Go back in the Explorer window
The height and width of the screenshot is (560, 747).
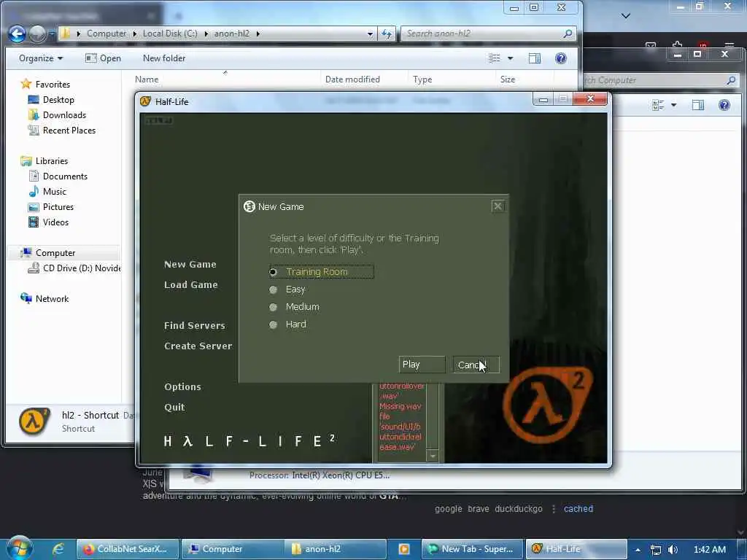coord(18,34)
